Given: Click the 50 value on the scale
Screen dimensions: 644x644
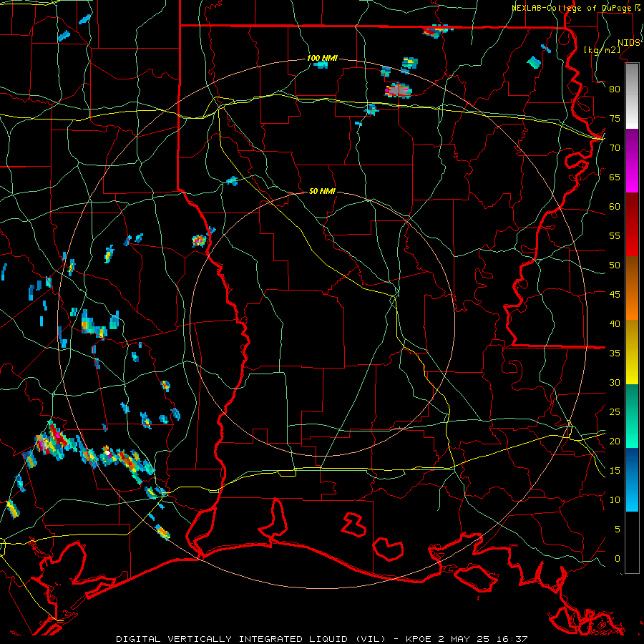Looking at the screenshot, I should [x=615, y=265].
